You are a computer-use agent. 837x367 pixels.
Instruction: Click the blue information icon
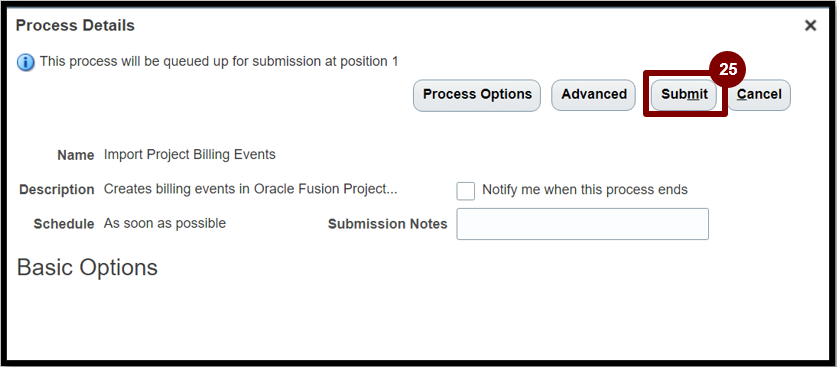(x=26, y=62)
